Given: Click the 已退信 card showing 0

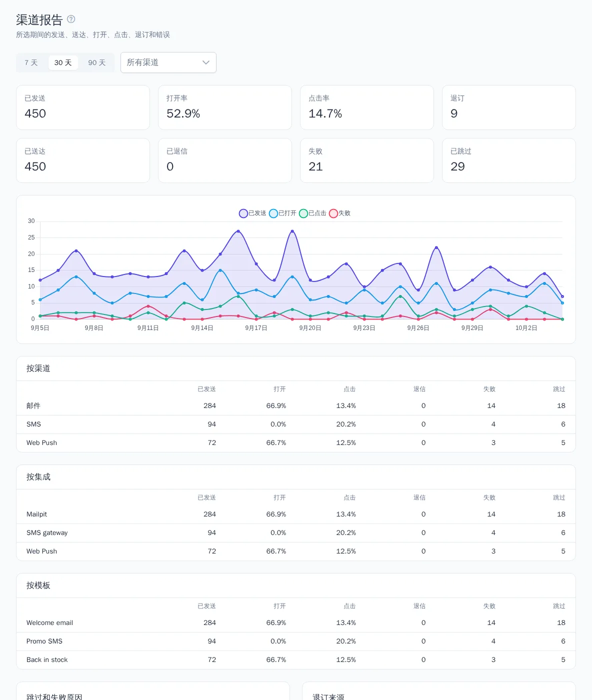Looking at the screenshot, I should (x=225, y=160).
